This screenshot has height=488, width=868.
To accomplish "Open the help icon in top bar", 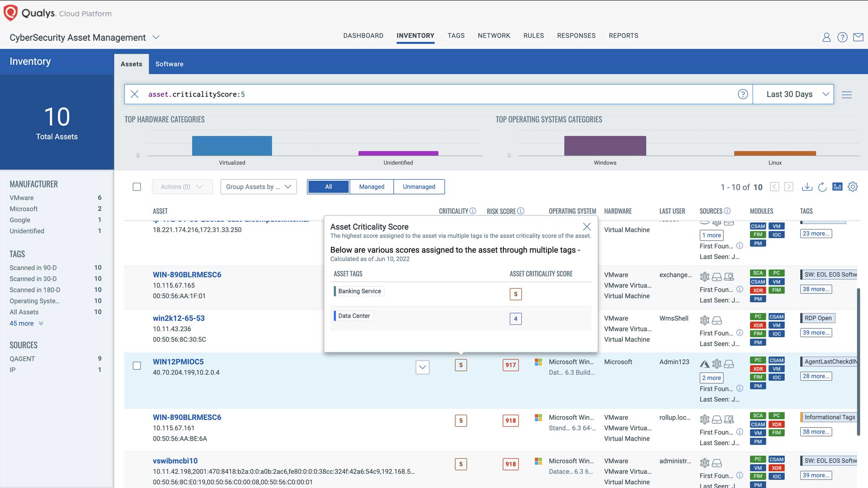I will coord(842,37).
